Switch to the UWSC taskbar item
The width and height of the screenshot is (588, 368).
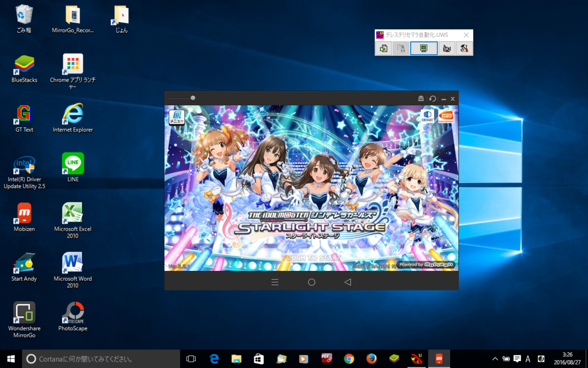coord(417,359)
